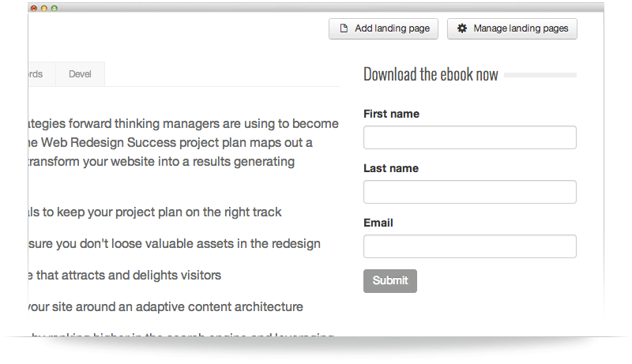Screen dimensions: 632x364
Task: Click the line about 'loose valuable assets in the redesign'
Action: coord(174,244)
